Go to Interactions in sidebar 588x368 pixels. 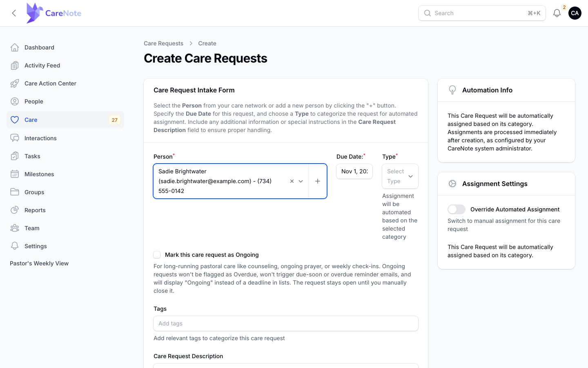pos(65,138)
